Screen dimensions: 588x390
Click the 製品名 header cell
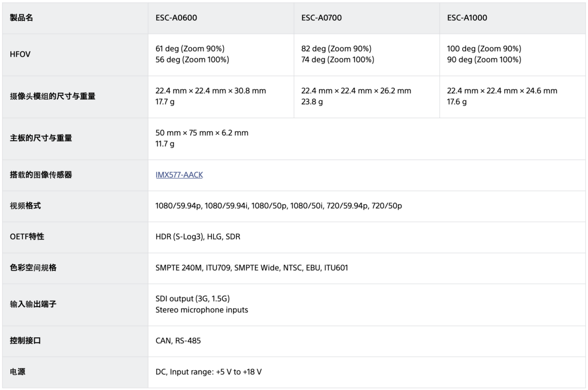21,17
